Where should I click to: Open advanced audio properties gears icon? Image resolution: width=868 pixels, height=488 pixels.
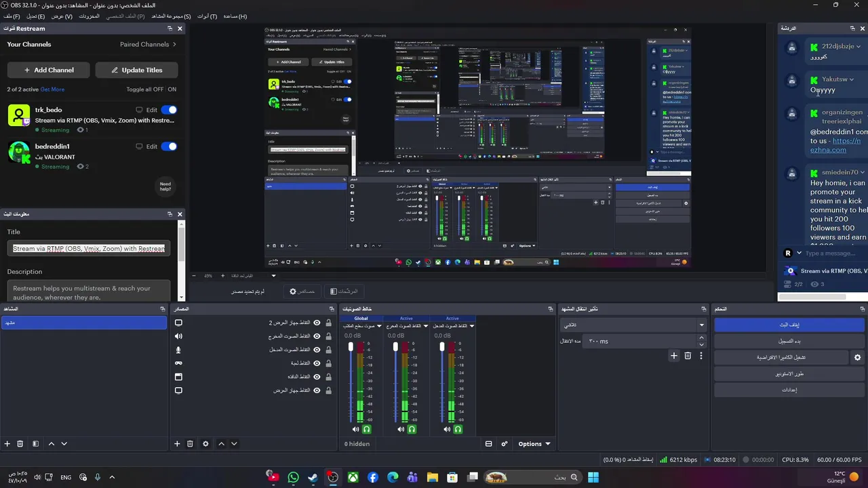505,444
